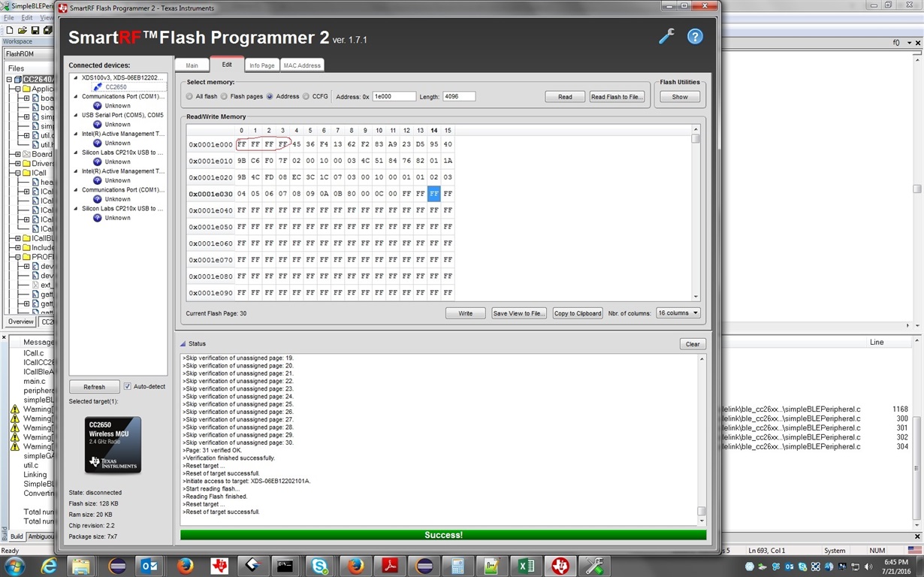Open Calculator from the taskbar
924x577 pixels.
(x=457, y=566)
